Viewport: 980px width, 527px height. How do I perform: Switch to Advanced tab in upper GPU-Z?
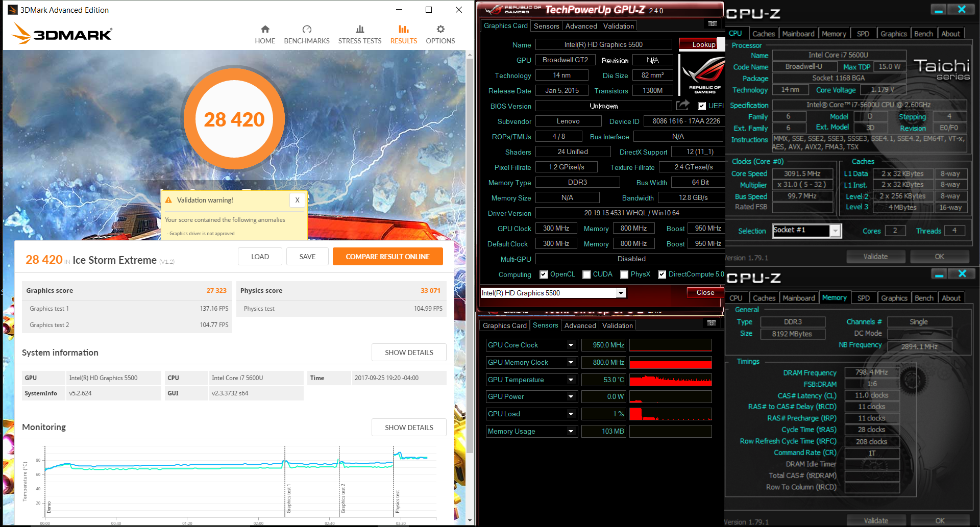point(581,26)
